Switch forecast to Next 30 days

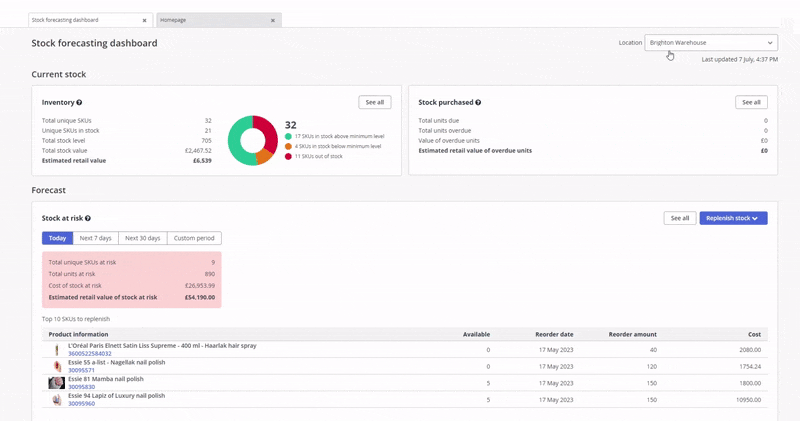(142, 238)
